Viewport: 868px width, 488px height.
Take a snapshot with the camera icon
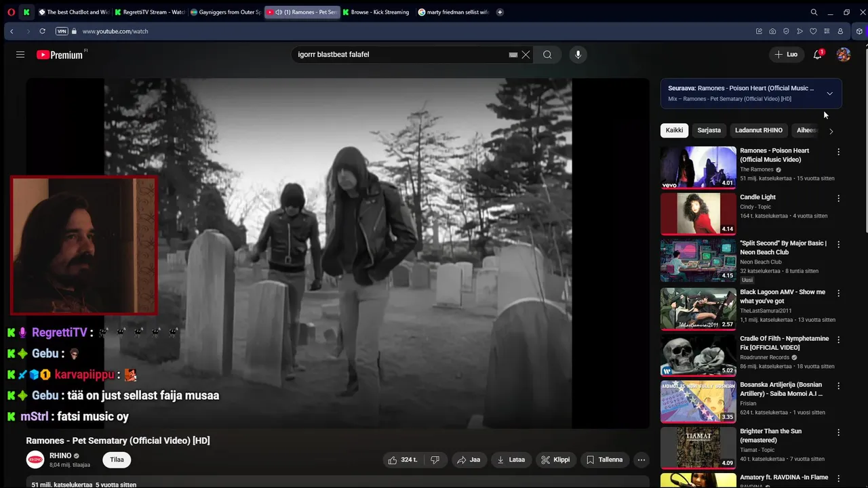tap(772, 31)
